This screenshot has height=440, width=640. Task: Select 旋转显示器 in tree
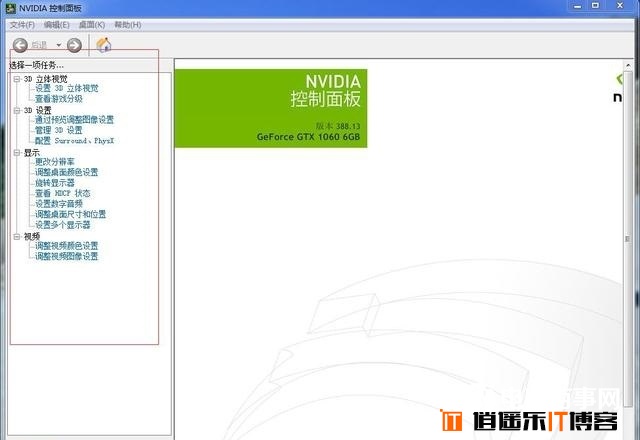point(55,183)
